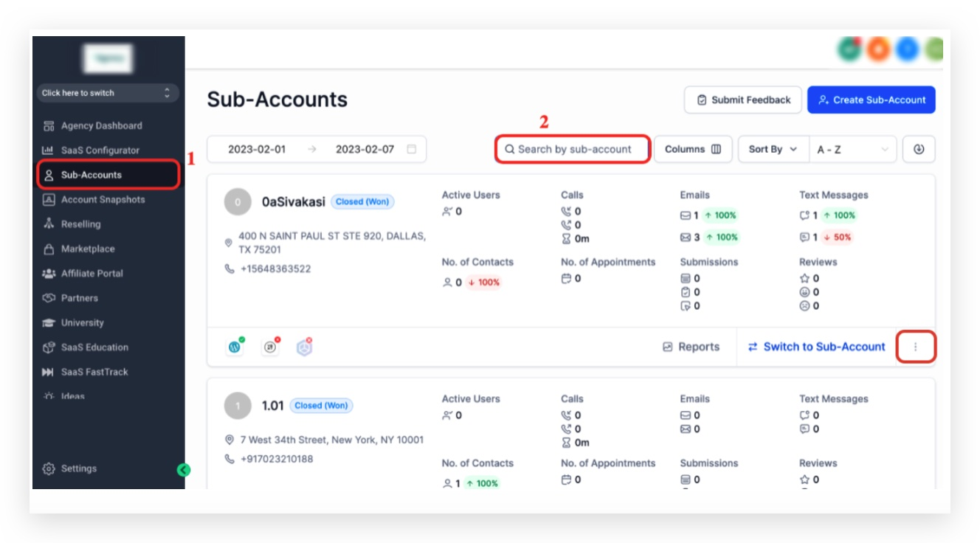Open Partners sidebar item
Image resolution: width=980 pixels, height=543 pixels.
(x=79, y=298)
